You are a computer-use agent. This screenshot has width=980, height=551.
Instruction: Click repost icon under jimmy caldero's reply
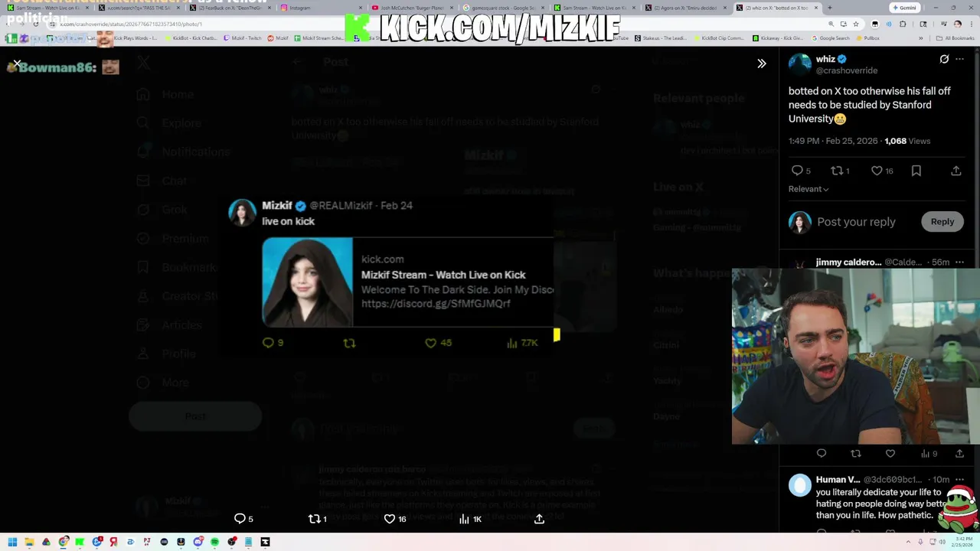[856, 454]
